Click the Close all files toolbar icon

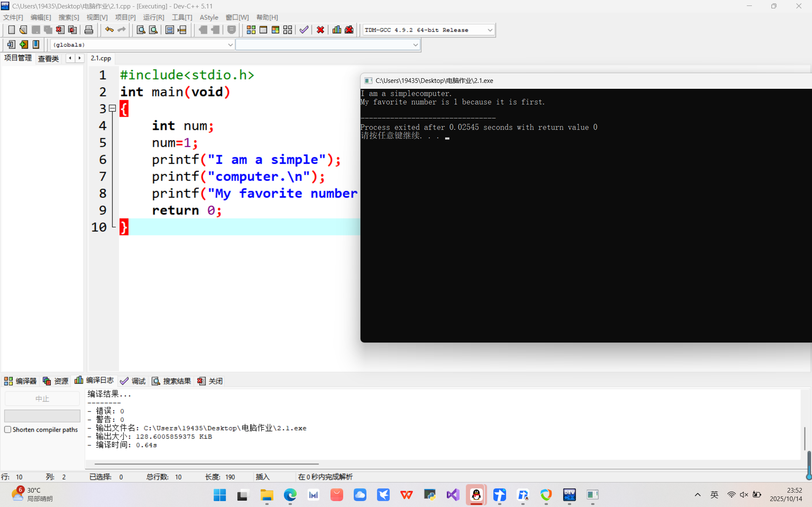pyautogui.click(x=72, y=30)
